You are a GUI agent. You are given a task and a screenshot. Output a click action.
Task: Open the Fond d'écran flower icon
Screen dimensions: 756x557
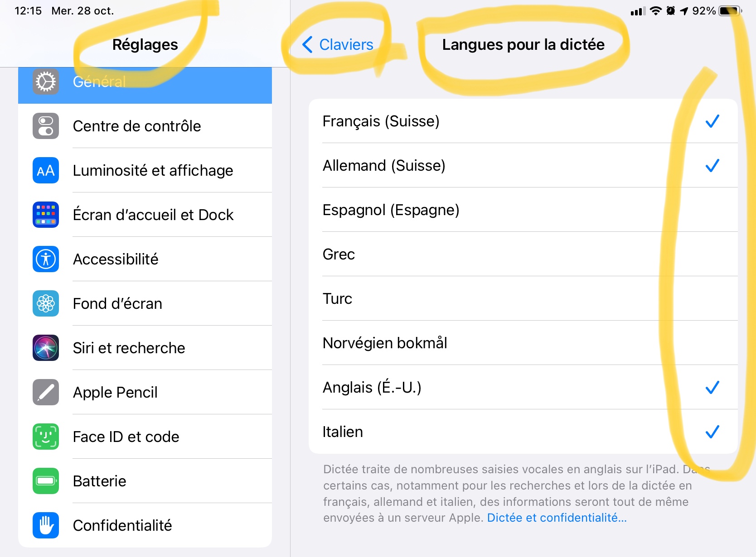click(46, 303)
